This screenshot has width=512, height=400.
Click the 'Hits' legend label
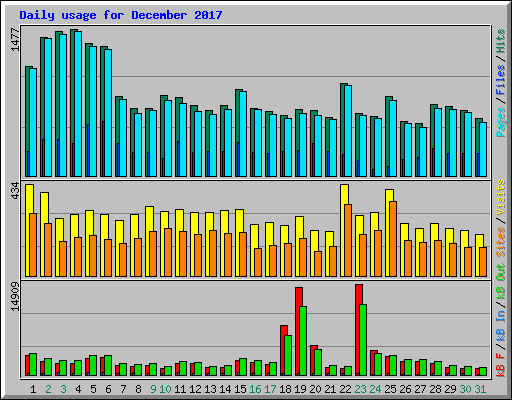pos(501,41)
